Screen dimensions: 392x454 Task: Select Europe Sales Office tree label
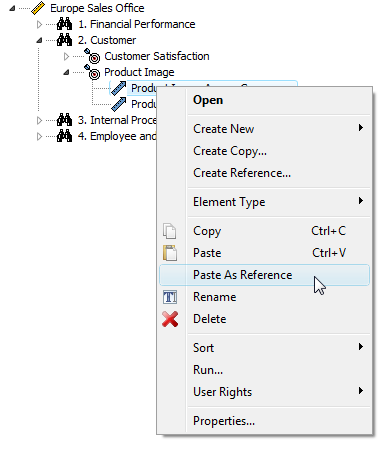[x=97, y=8]
